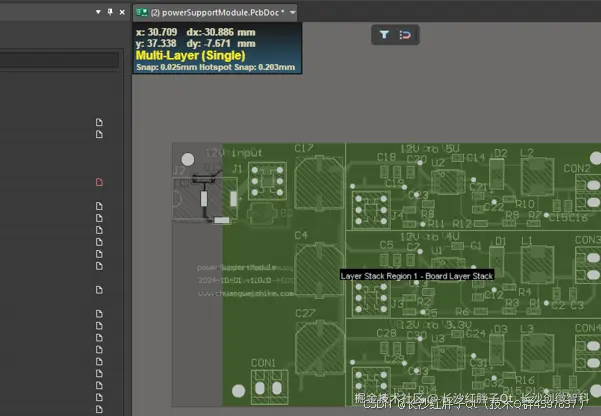The width and height of the screenshot is (601, 416).
Task: Select the L3 inductor footprint
Action: tap(537, 353)
